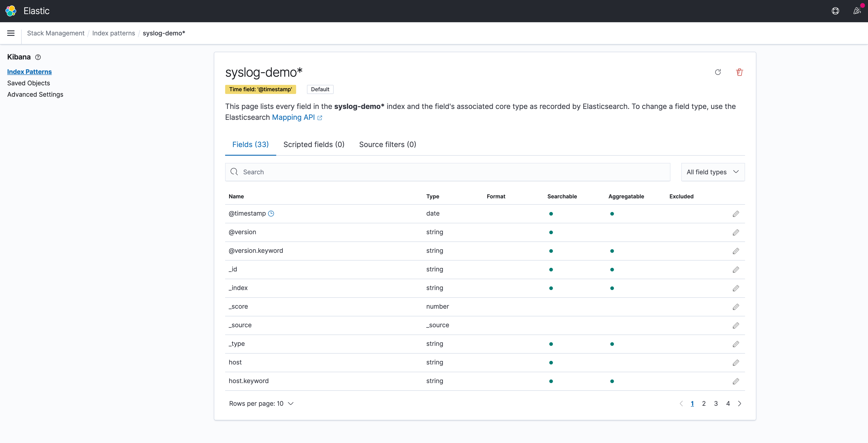Open the hamburger navigation menu
Screen dimensions: 868x443
(x=11, y=33)
